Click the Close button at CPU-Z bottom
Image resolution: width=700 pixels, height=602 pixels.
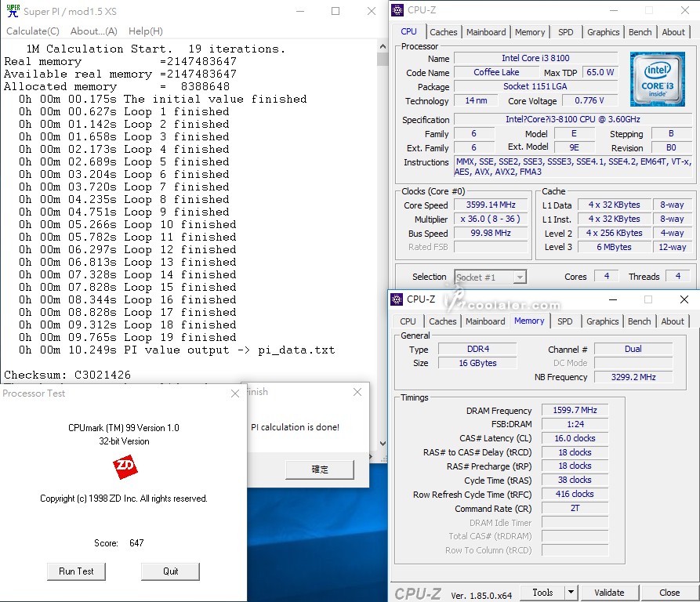(669, 593)
